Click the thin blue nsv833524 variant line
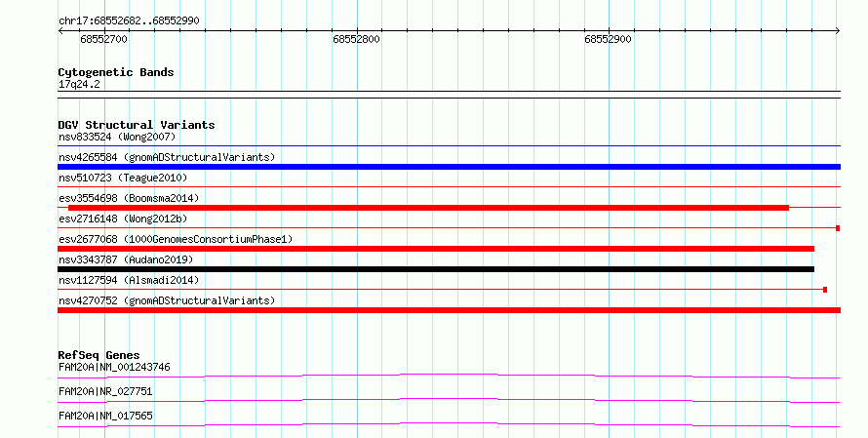This screenshot has height=438, width=868. click(449, 146)
